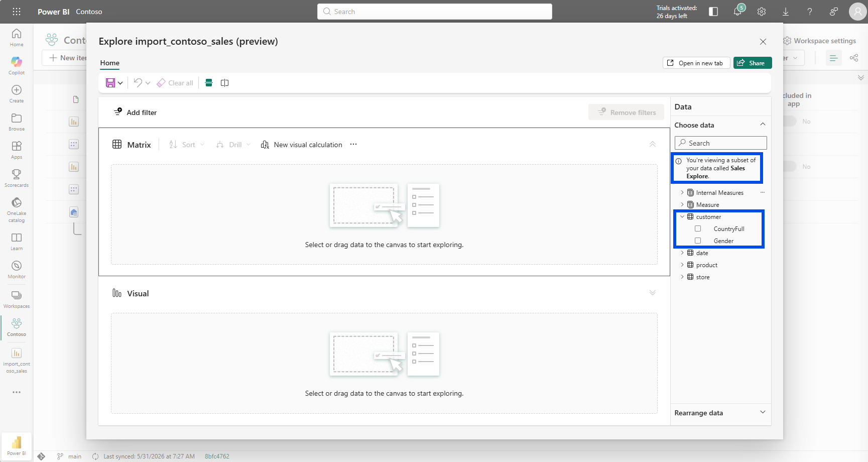Click the Data pane Search field
This screenshot has width=868, height=462.
tap(721, 143)
